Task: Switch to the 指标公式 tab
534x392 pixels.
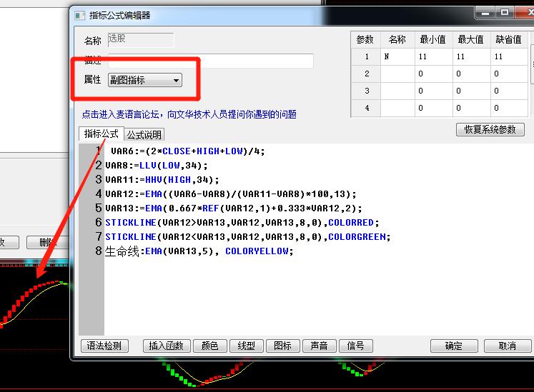Action: tap(101, 134)
